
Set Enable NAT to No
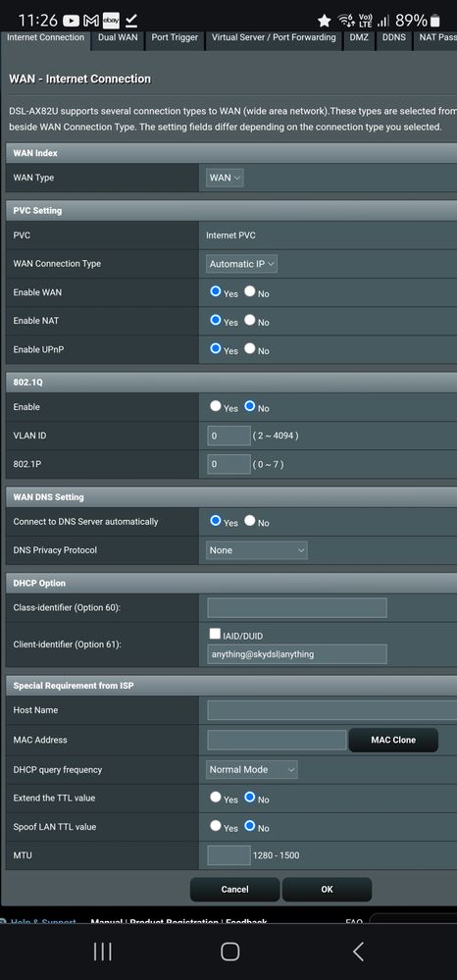click(250, 320)
